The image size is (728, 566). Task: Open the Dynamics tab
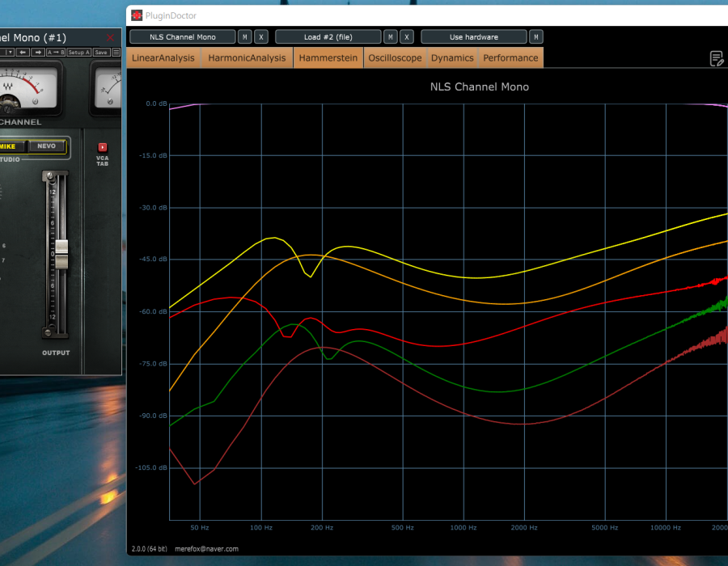click(x=452, y=58)
